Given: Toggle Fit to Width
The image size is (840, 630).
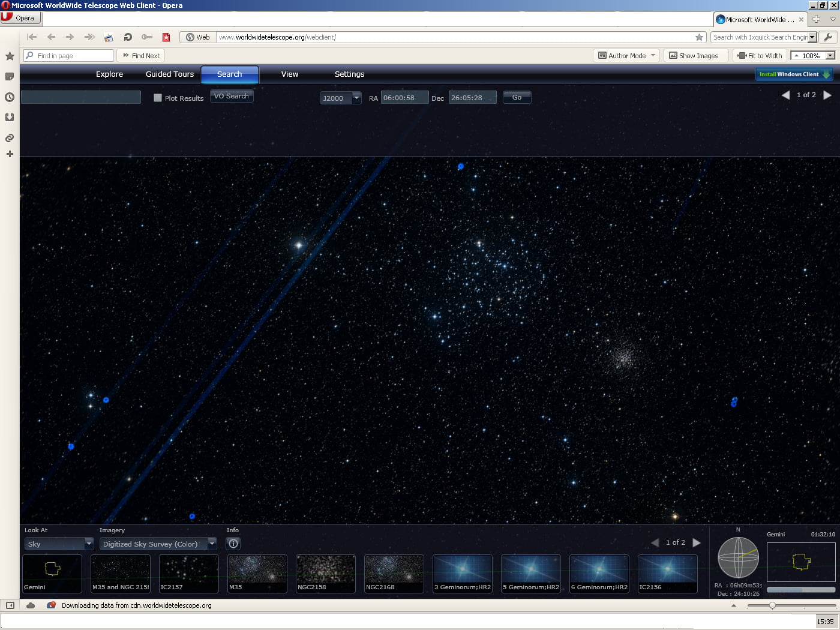Looking at the screenshot, I should [x=760, y=56].
